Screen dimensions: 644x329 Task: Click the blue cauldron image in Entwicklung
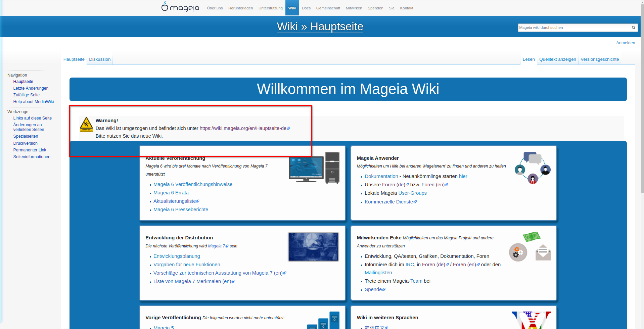coord(313,247)
